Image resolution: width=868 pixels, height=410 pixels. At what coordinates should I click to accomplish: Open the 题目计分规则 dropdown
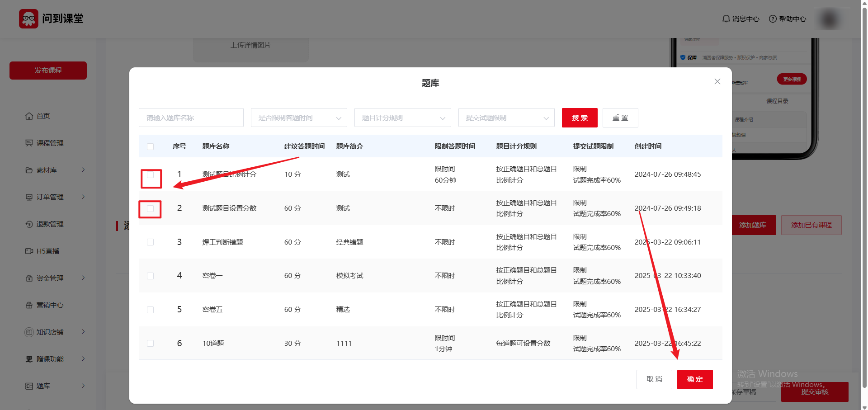coord(403,118)
